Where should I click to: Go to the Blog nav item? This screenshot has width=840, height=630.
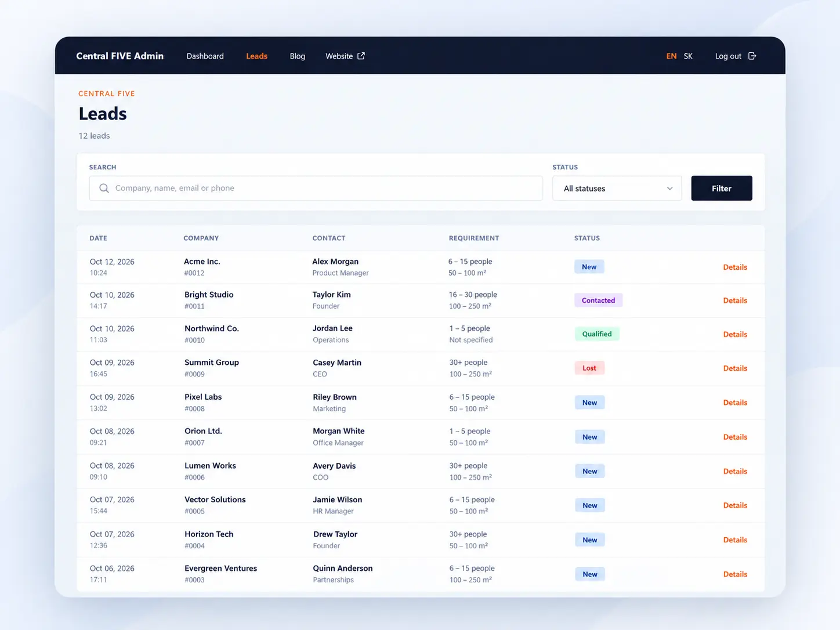coord(297,56)
